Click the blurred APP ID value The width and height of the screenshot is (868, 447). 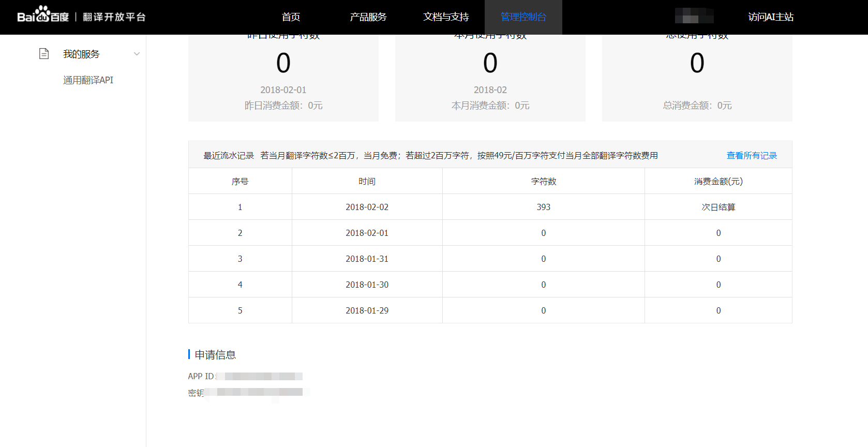point(259,376)
